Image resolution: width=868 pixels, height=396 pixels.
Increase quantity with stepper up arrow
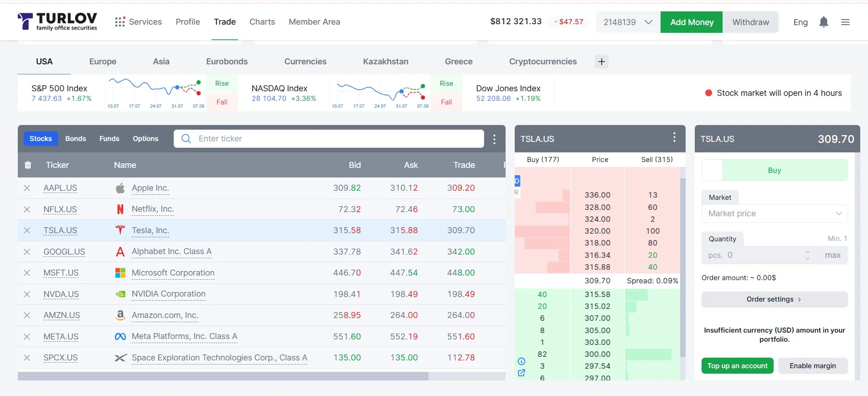coord(807,251)
